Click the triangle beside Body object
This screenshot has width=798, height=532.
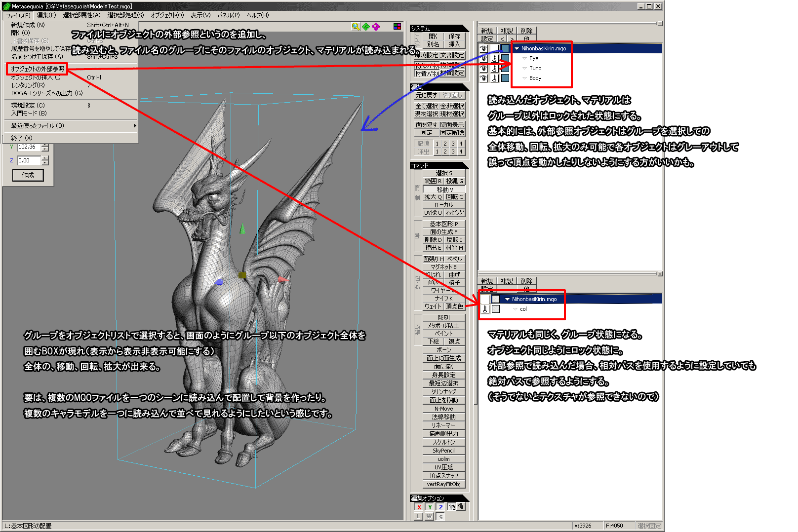coord(524,78)
